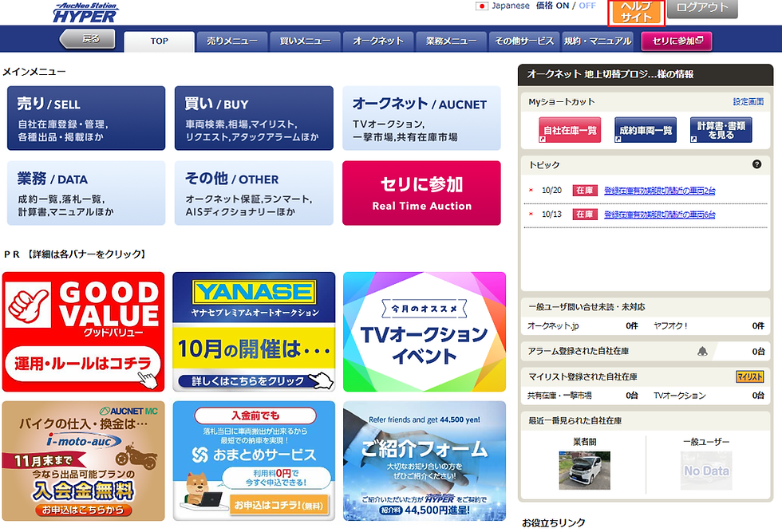Turn price display OFF
Viewport: 782px width, 532px height.
tap(587, 6)
